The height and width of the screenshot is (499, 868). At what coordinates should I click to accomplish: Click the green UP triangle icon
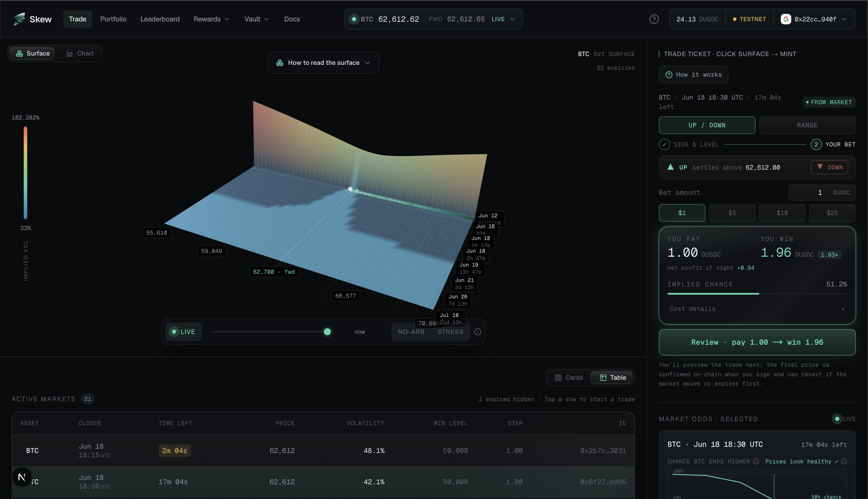tap(670, 167)
